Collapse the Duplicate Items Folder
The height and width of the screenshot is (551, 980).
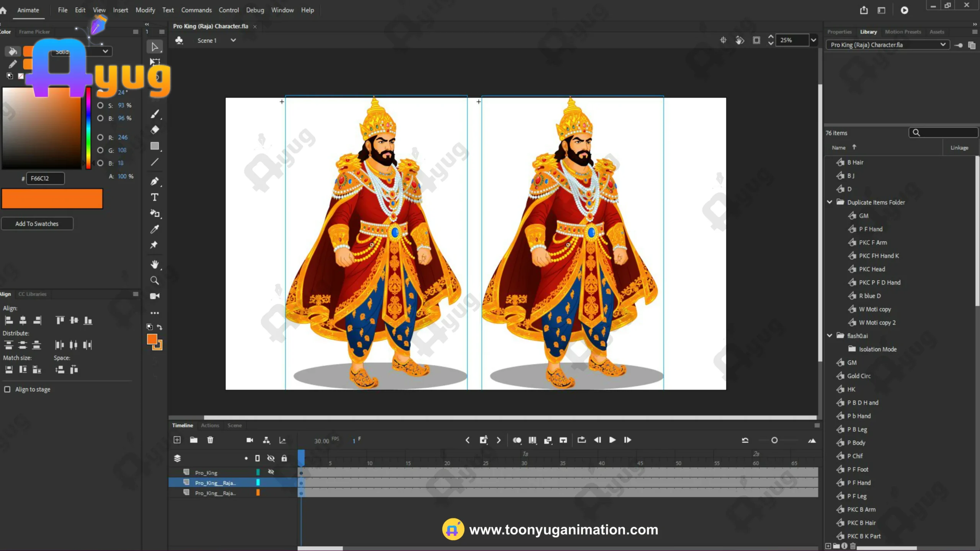coord(830,202)
